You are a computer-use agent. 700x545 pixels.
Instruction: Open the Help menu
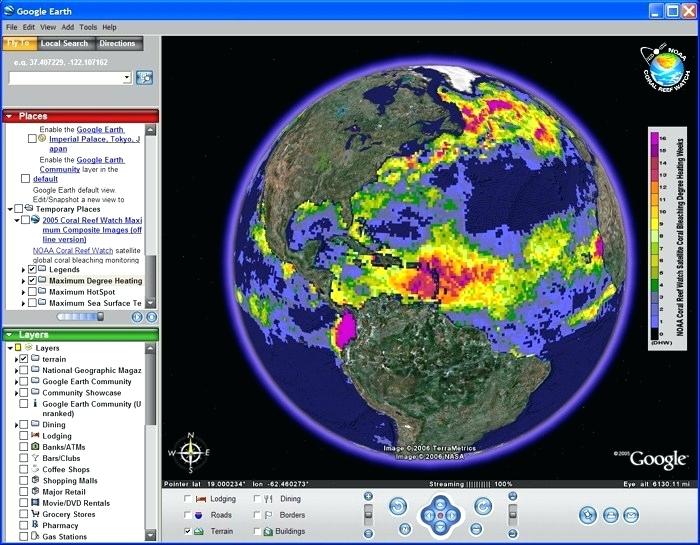pos(109,27)
